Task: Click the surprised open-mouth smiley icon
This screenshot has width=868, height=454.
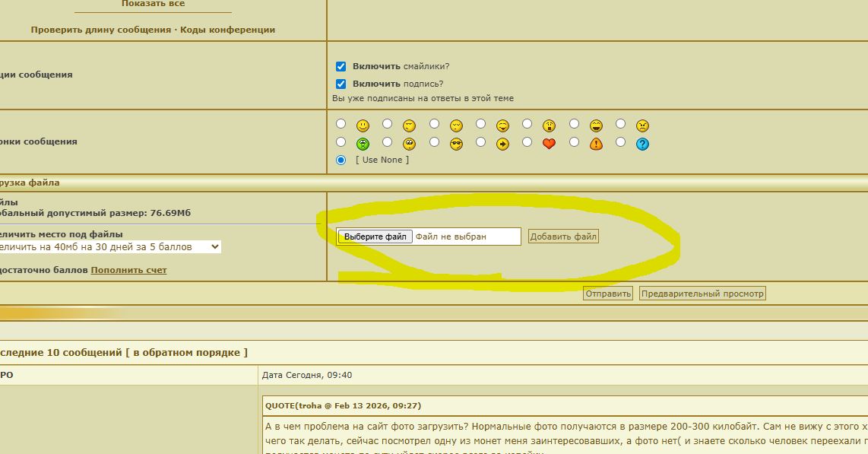Action: 549,125
